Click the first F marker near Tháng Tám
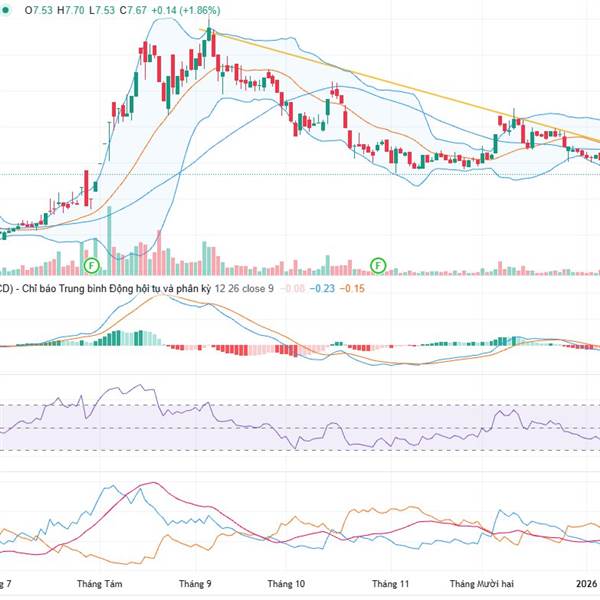Image resolution: width=600 pixels, height=600 pixels. click(92, 265)
